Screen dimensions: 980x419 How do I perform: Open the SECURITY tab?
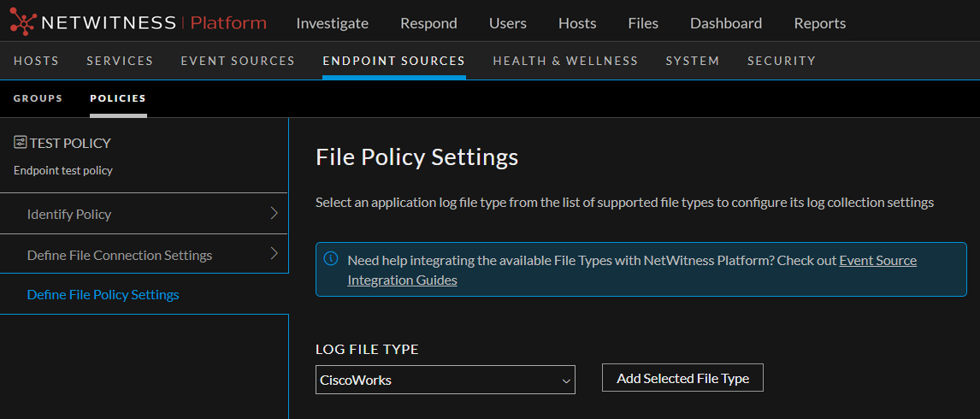coord(782,61)
